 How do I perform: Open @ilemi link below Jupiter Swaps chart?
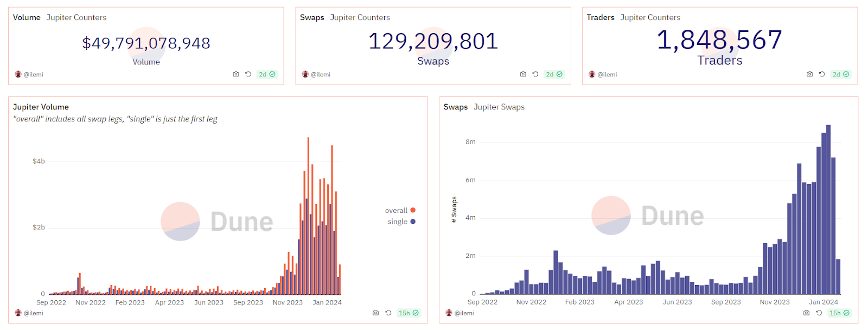[x=464, y=313]
